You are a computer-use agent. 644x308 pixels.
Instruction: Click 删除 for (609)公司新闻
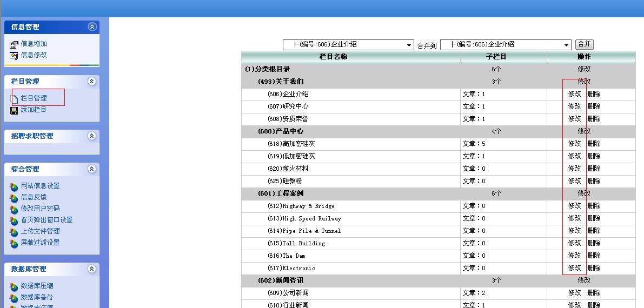tap(594, 292)
